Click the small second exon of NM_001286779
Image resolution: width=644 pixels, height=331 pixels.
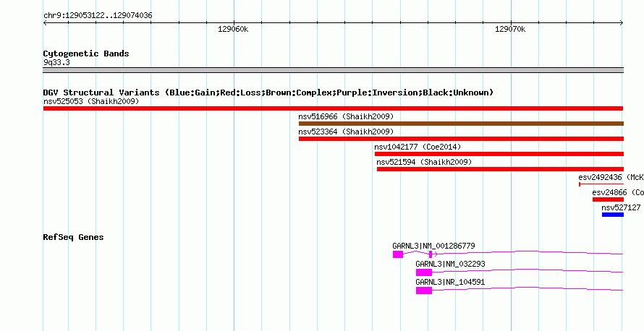(x=431, y=254)
